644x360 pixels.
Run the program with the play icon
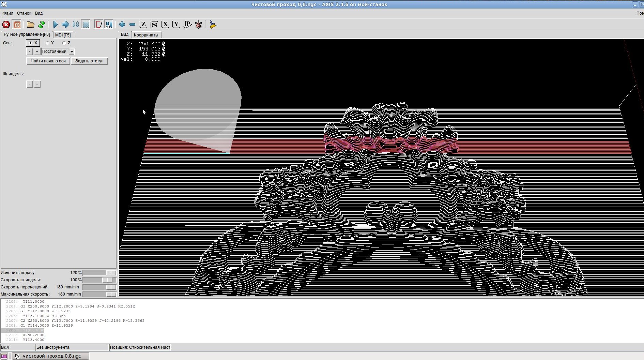(x=56, y=25)
